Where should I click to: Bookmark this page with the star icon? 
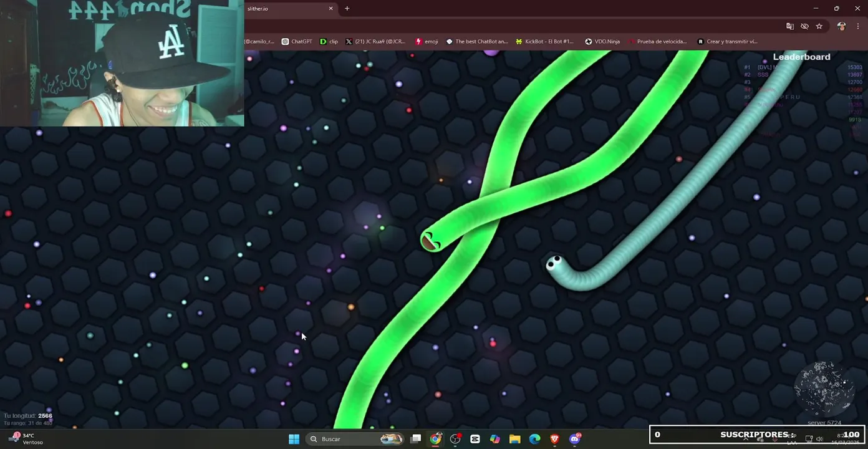819,26
